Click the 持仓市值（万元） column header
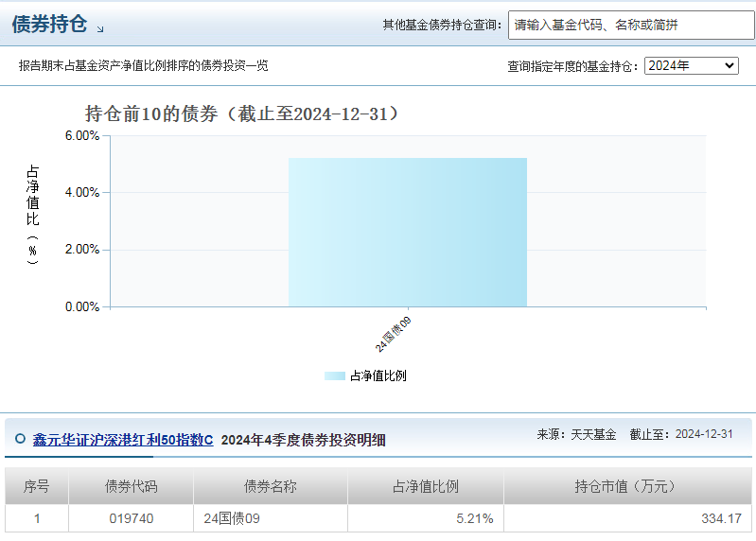 pos(627,486)
